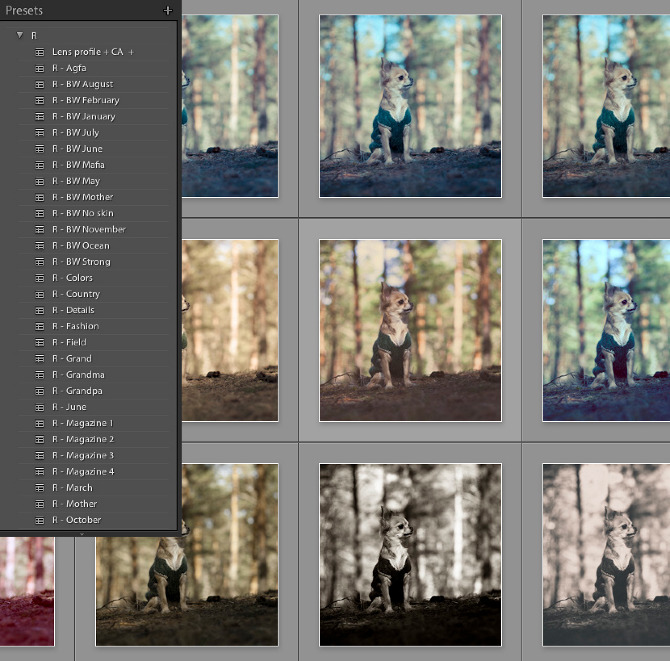Click preset icon beside R - BW May
This screenshot has height=661, width=670.
[39, 181]
